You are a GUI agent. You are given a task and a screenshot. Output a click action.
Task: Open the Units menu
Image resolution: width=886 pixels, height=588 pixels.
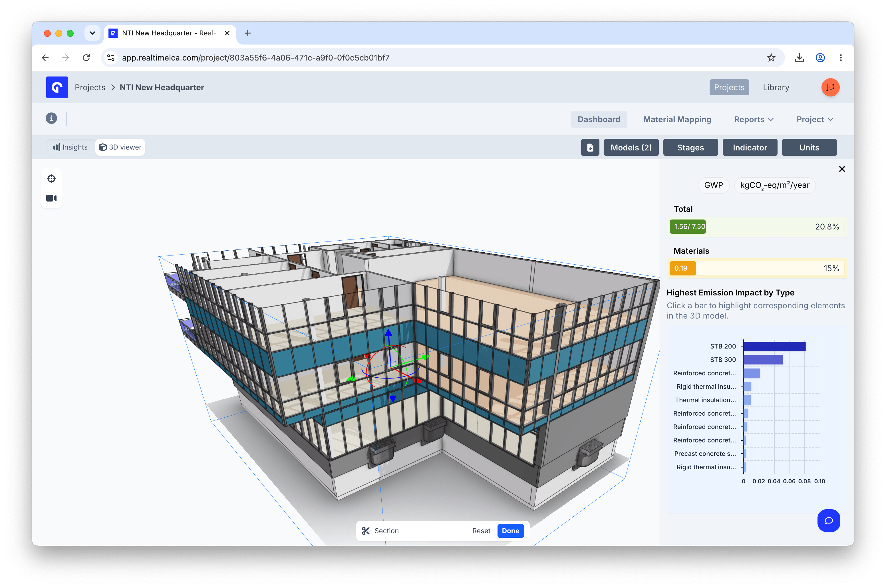[x=809, y=147]
